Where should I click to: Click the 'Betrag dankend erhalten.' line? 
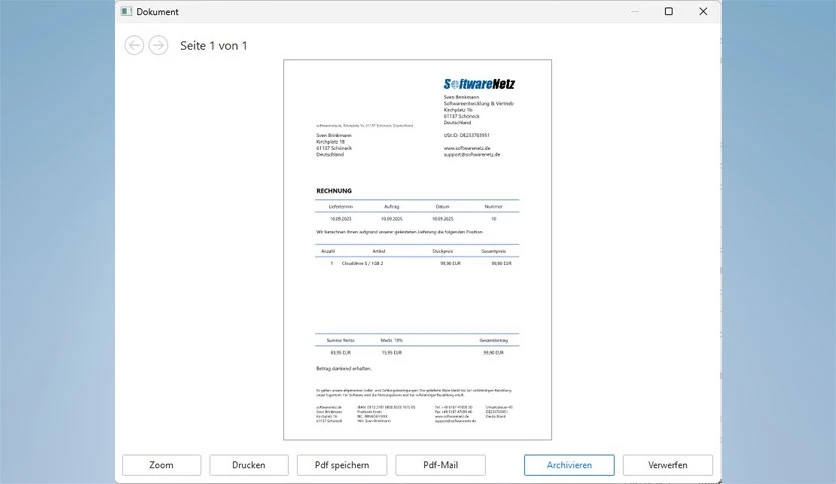pyautogui.click(x=343, y=368)
